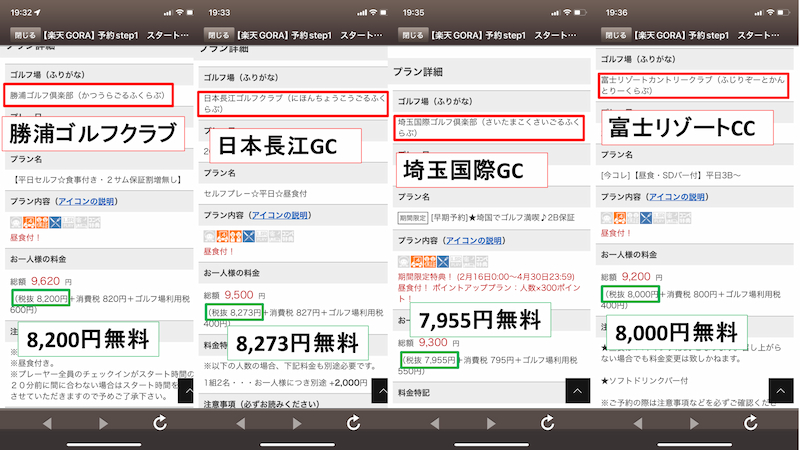Tap the blue crossed icon in 埼玉国際 plan contents
The image size is (800, 450).
[443, 262]
